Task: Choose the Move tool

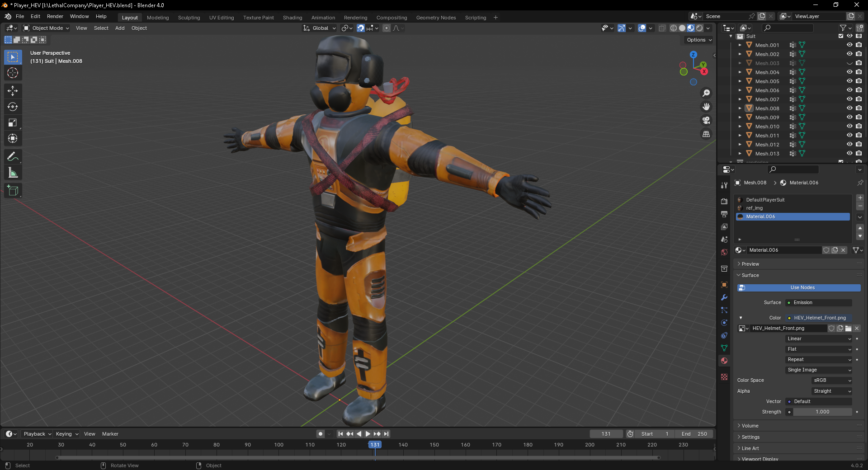Action: point(13,91)
